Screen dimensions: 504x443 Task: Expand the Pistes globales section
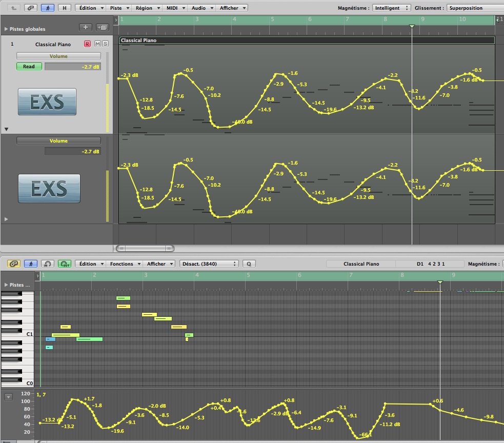pyautogui.click(x=6, y=29)
